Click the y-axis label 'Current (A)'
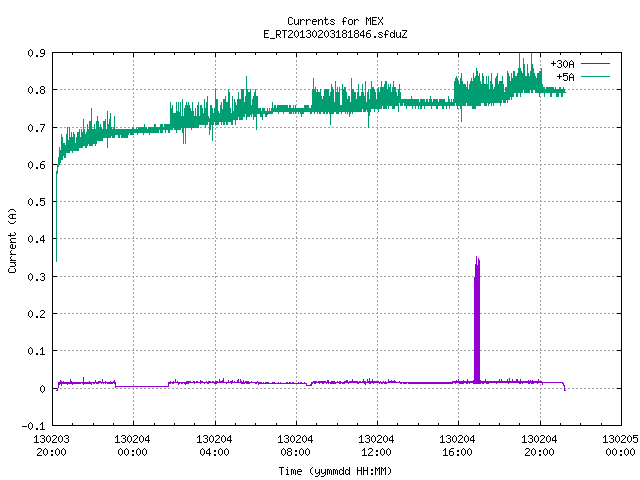Image resolution: width=640 pixels, height=480 pixels. [x=12, y=240]
